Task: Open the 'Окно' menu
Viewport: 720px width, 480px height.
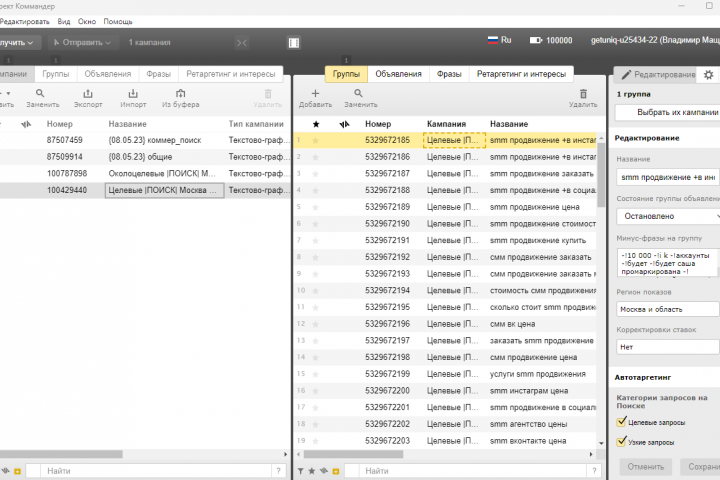Action: pyautogui.click(x=87, y=21)
